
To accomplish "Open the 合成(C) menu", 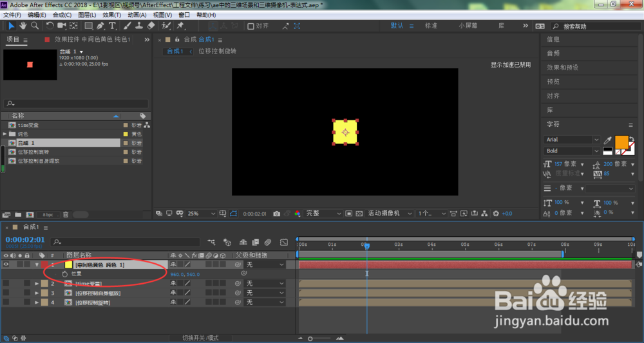I will [62, 15].
